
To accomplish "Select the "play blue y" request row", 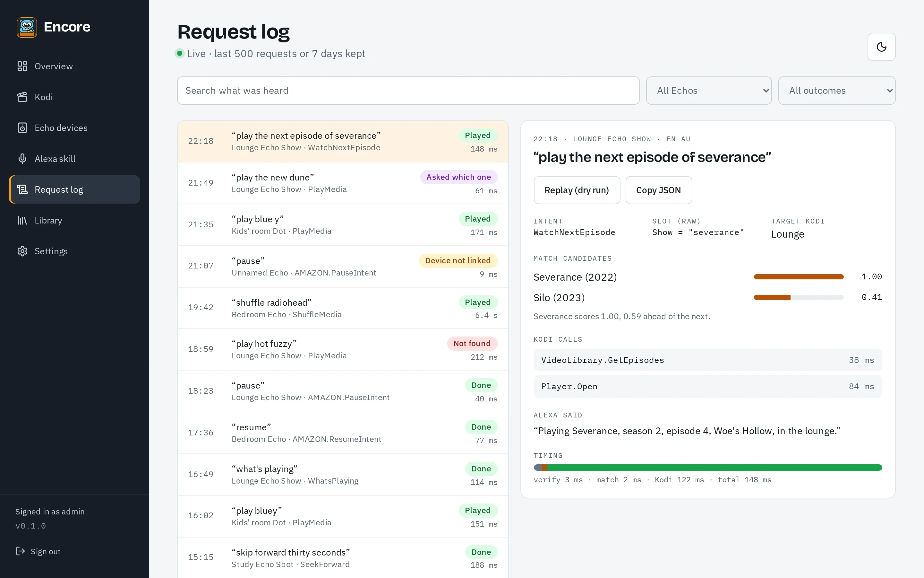I will pos(343,225).
